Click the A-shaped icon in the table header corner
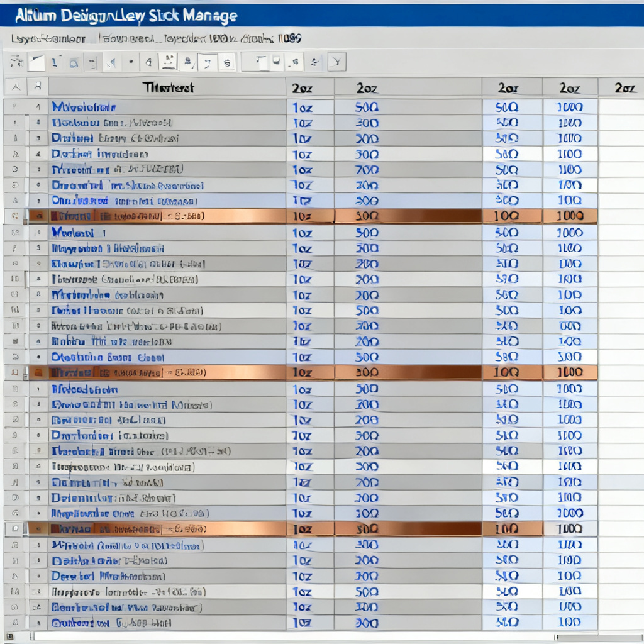644x644 pixels. pos(16,87)
